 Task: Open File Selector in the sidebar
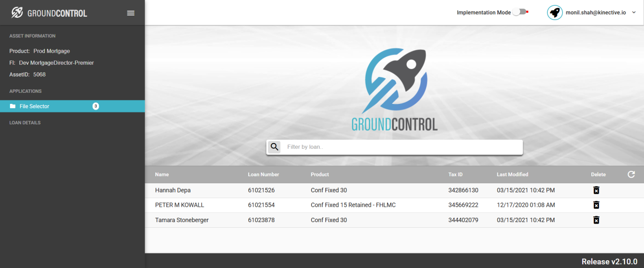pyautogui.click(x=72, y=106)
